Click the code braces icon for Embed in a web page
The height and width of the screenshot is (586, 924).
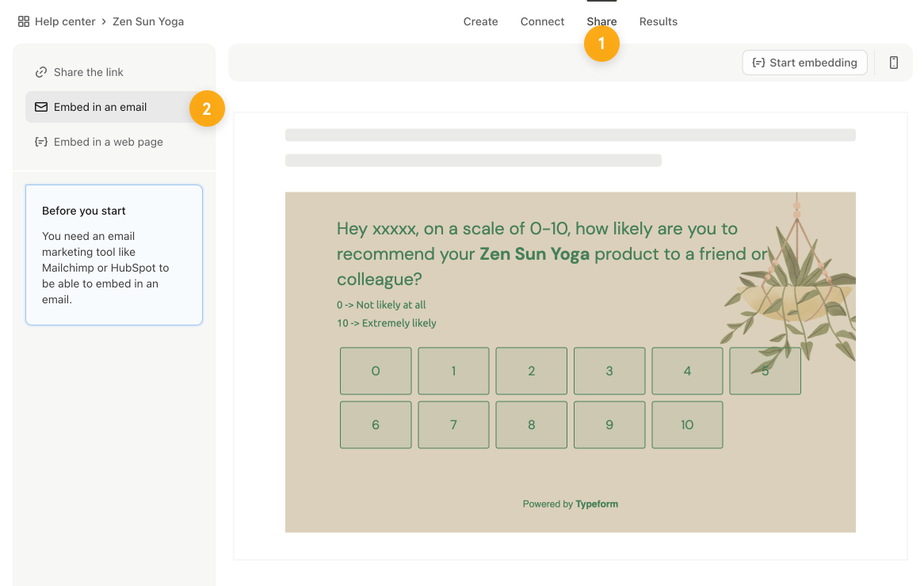[41, 142]
